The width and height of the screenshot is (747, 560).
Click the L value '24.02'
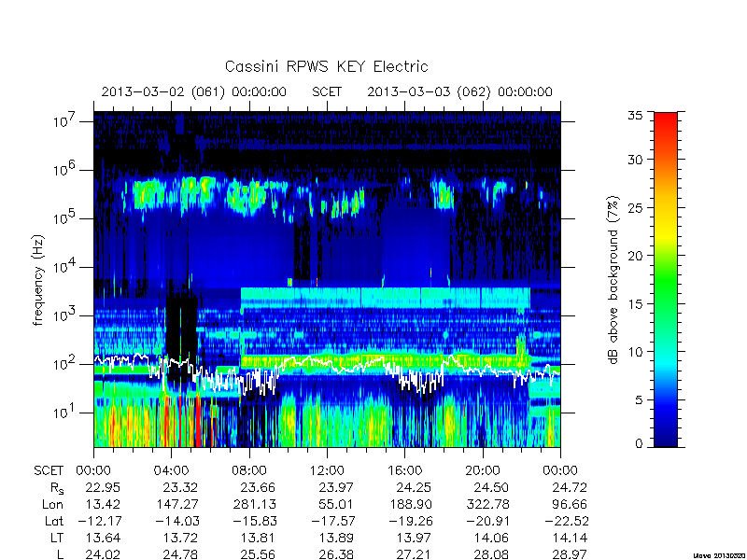coord(103,554)
